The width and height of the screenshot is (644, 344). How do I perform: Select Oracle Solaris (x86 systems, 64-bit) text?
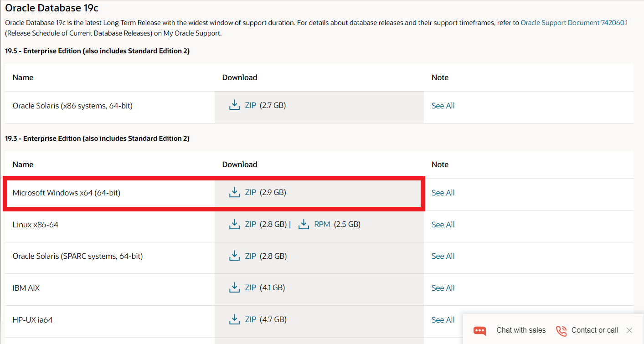tap(72, 106)
